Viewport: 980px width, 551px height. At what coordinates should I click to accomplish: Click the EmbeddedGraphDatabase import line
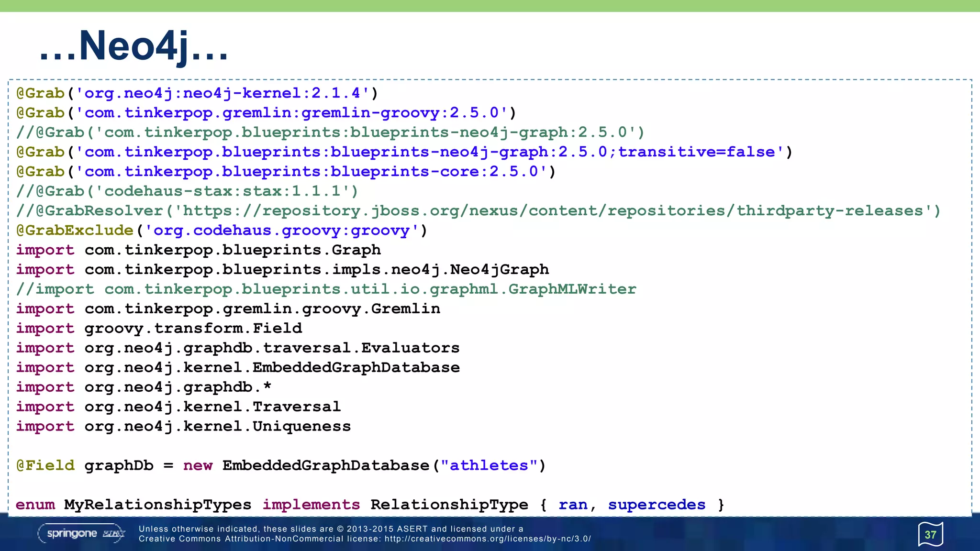coord(237,368)
